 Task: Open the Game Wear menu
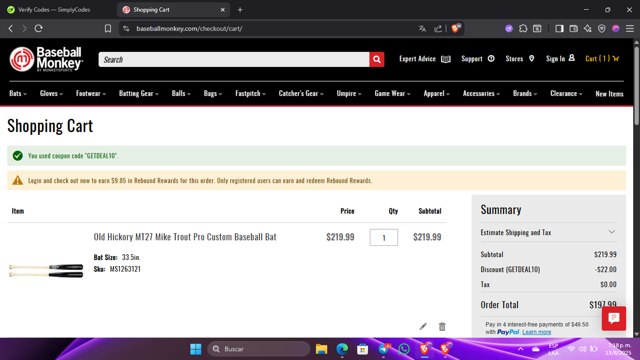click(x=393, y=93)
